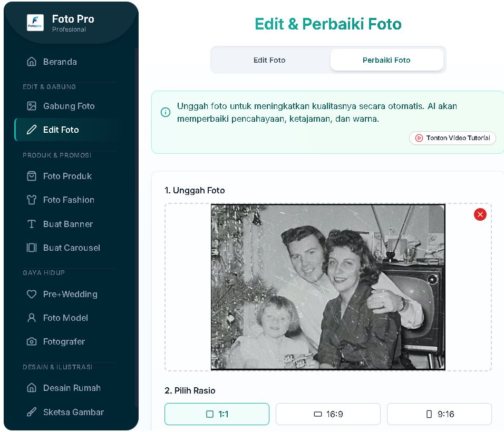The width and height of the screenshot is (504, 432).
Task: Switch to the Edit Foto tab
Action: 269,60
